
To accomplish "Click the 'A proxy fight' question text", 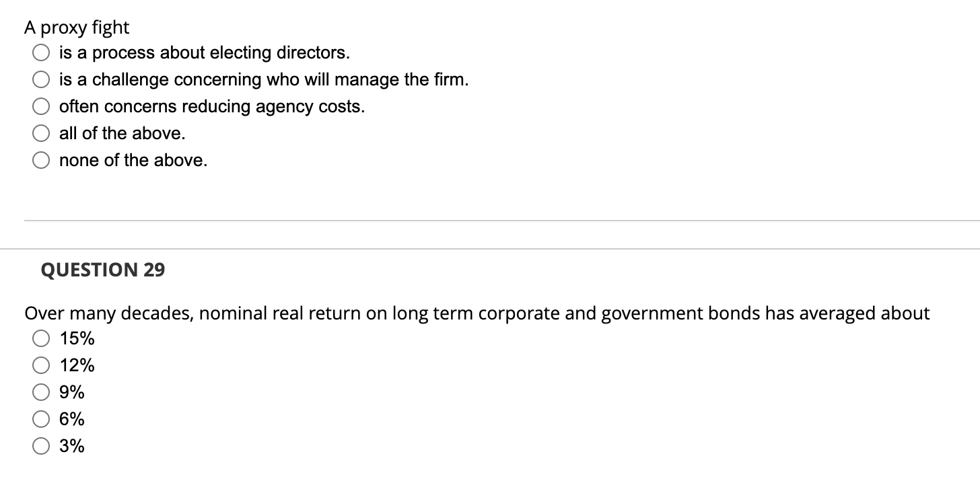I will tap(76, 27).
